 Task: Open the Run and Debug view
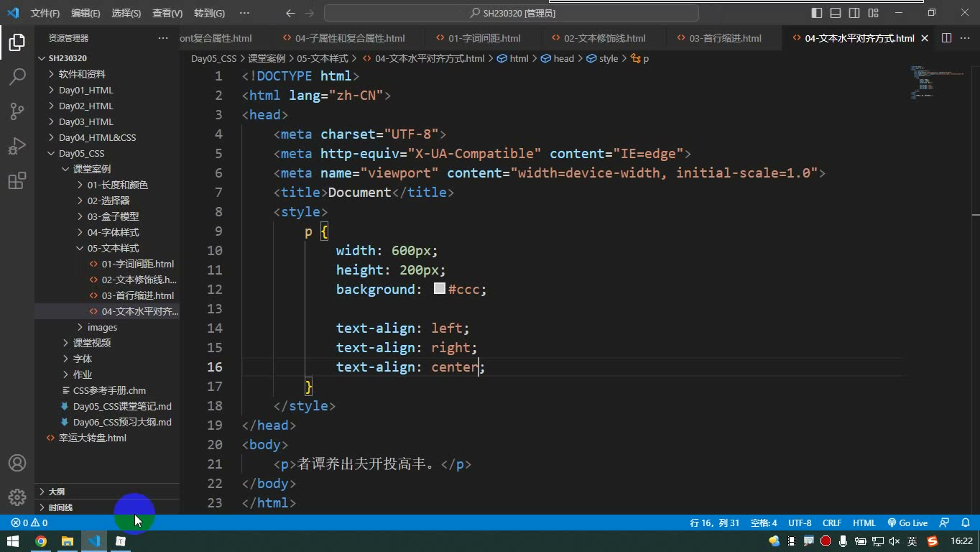pyautogui.click(x=17, y=146)
